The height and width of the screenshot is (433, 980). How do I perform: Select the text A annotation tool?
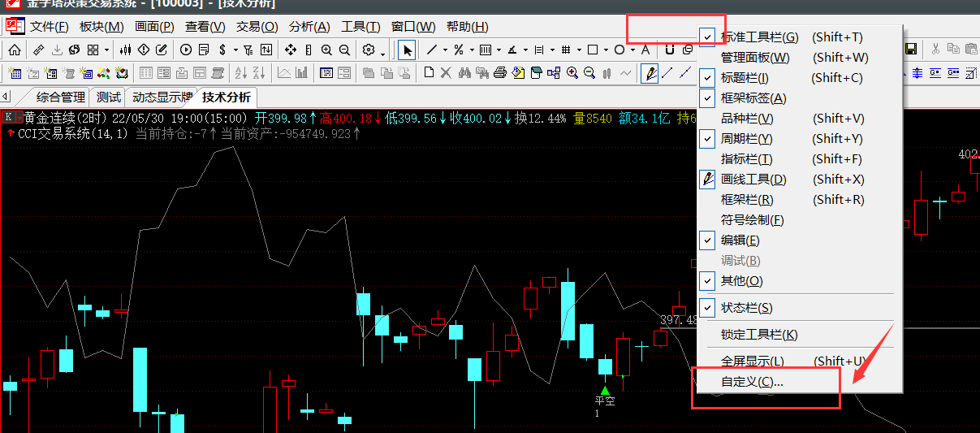(x=645, y=50)
